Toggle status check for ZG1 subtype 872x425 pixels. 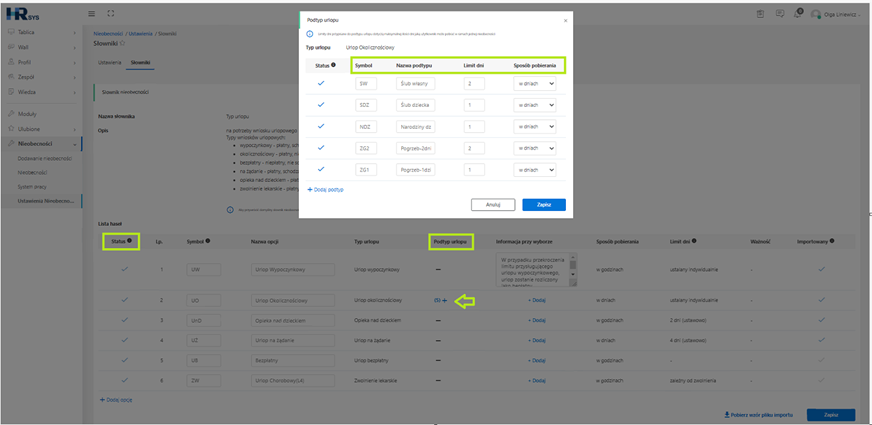[x=321, y=169]
